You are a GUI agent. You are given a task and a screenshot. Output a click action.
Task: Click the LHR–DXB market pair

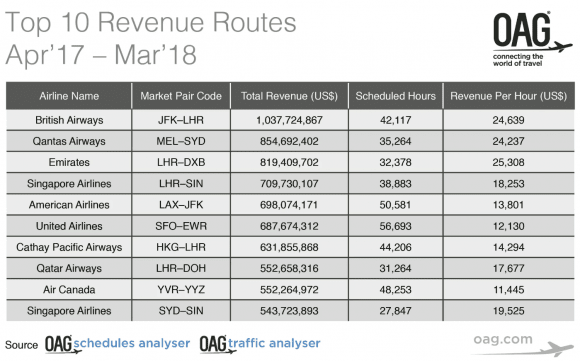181,162
